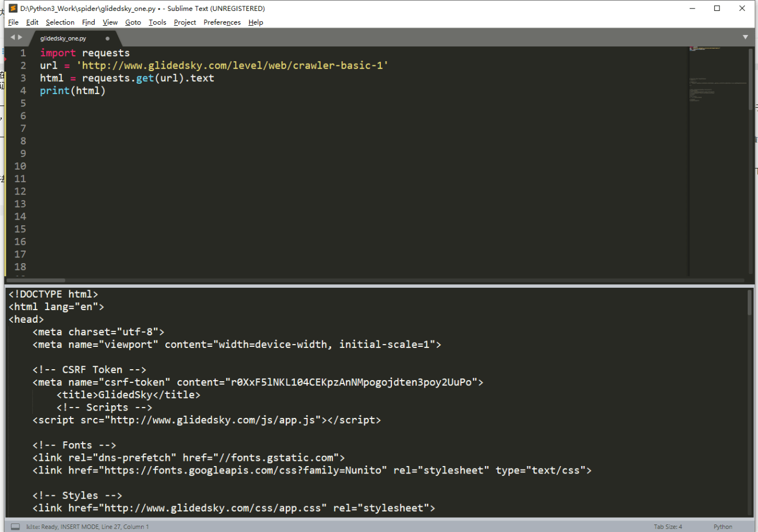Click the glidedsky URL string on line 2
758x532 pixels.
(232, 65)
